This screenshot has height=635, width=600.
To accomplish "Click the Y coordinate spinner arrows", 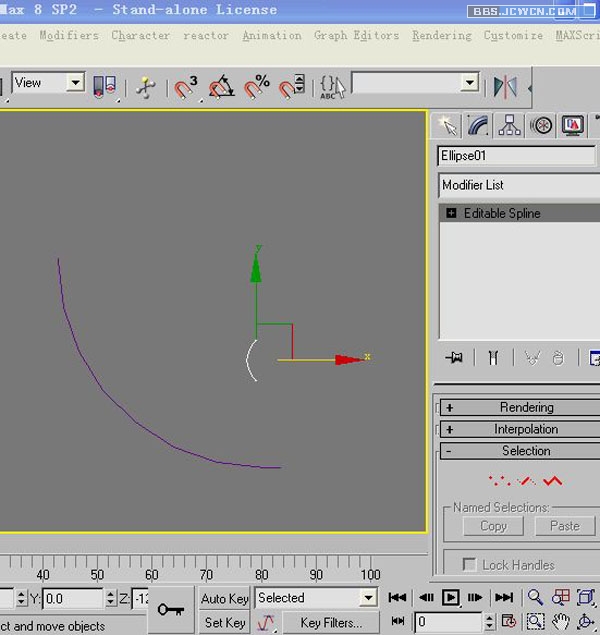I will coord(111,598).
